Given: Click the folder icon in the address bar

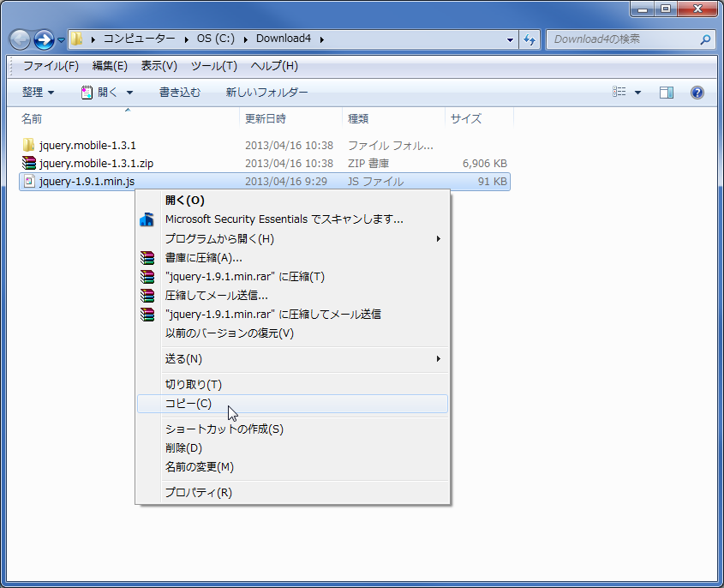Looking at the screenshot, I should pyautogui.click(x=76, y=39).
